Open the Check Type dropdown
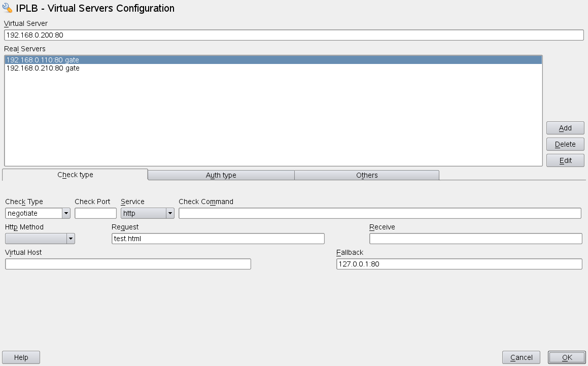Viewport: 588px width, 366px height. (38, 213)
